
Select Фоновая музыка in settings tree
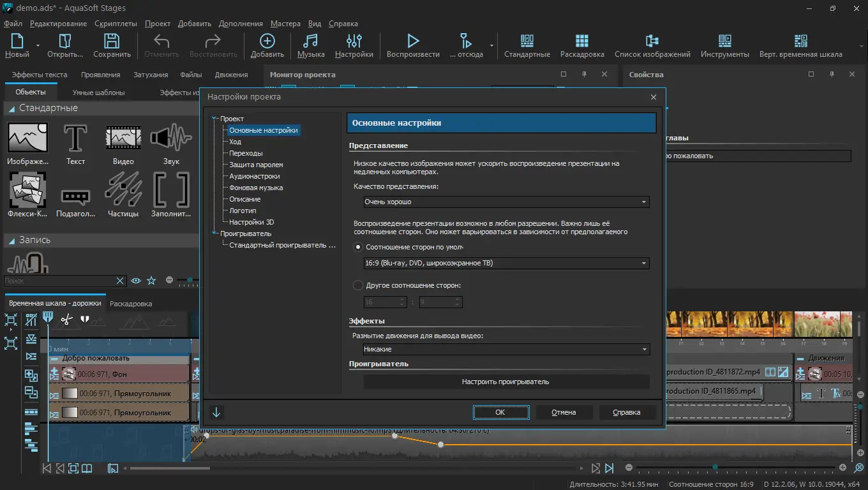(256, 188)
